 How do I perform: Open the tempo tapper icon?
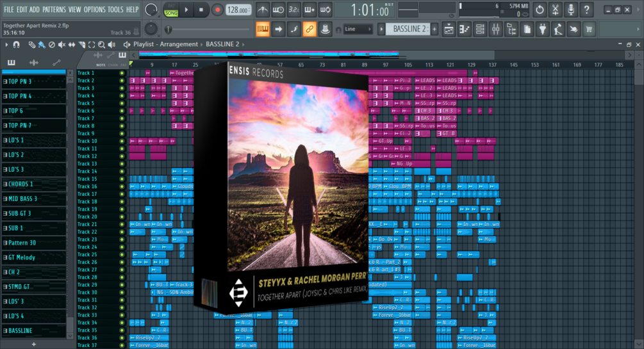[x=558, y=29]
